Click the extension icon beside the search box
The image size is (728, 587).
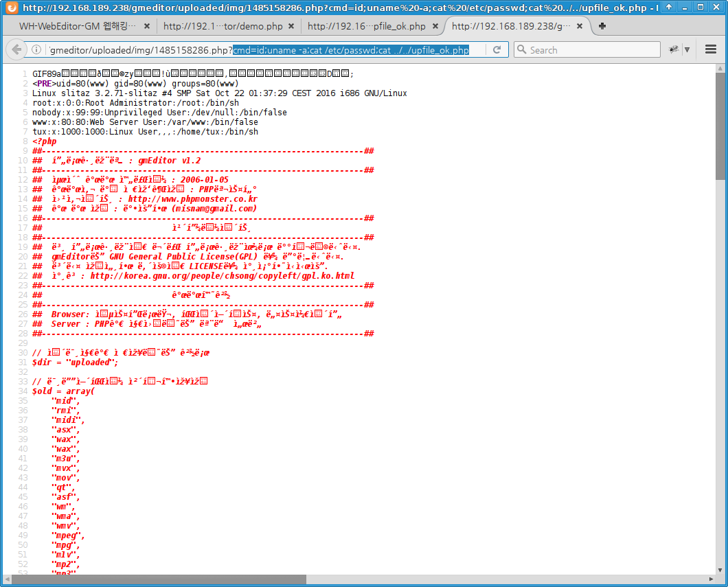[673, 49]
